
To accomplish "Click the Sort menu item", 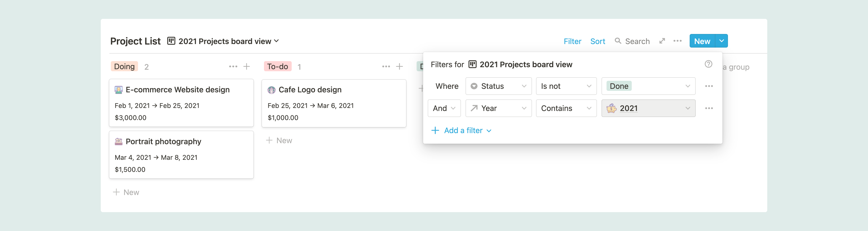I will 597,42.
